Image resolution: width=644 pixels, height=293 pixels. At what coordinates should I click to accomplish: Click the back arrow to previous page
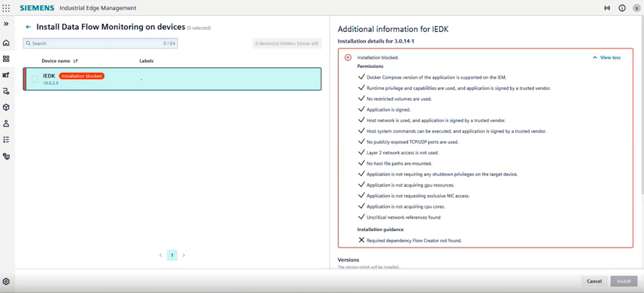tap(28, 27)
